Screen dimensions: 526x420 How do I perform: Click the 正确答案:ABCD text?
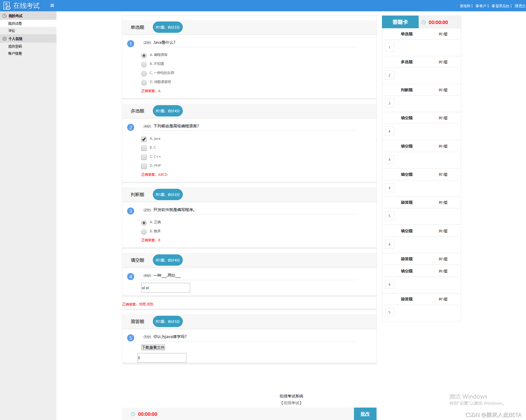coord(154,175)
